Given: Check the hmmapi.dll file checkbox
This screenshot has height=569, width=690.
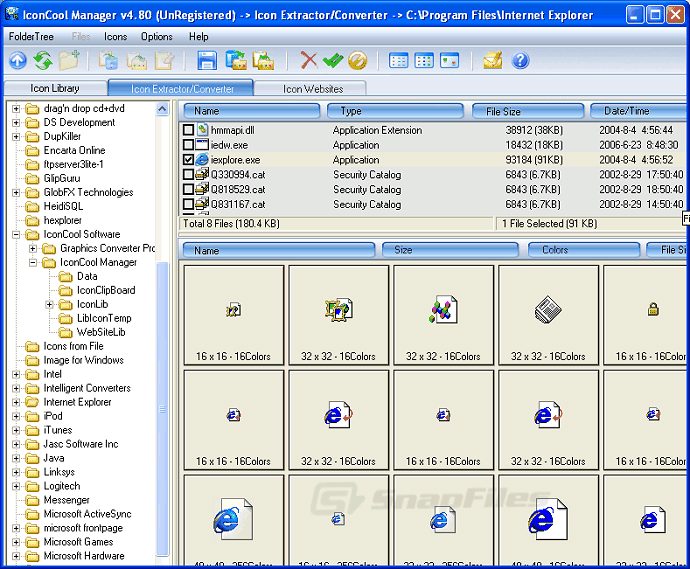Looking at the screenshot, I should coord(188,130).
